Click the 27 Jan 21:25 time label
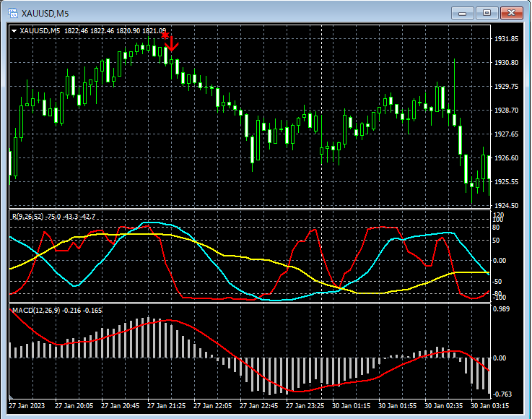This screenshot has height=419, width=532. coord(165,405)
